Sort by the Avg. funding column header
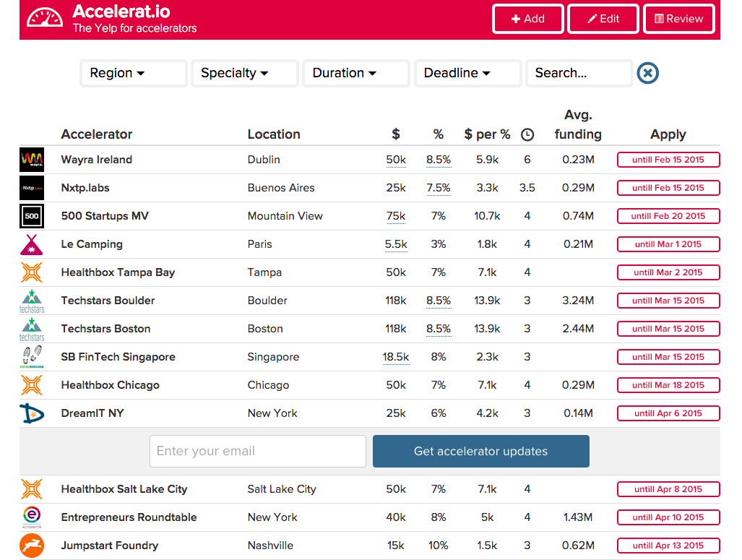Screen dimensions: 742x560 pos(577,124)
